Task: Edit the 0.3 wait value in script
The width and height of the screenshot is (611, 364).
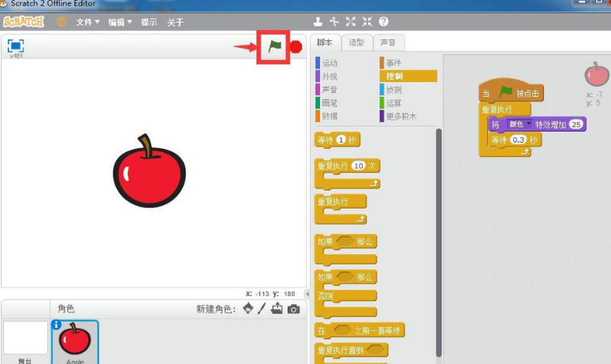Action: coord(518,139)
